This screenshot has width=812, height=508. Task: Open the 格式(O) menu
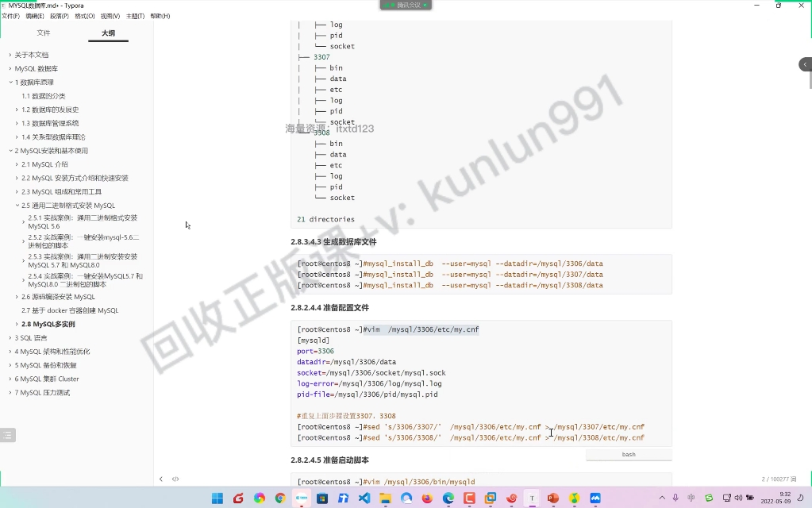click(x=84, y=16)
